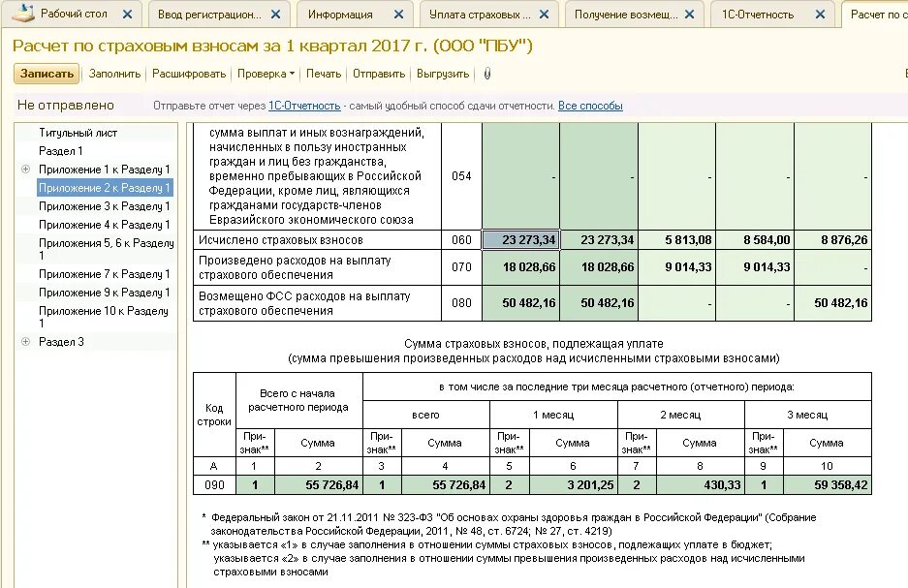The height and width of the screenshot is (588, 908).
Task: Click the 430,33 sum cell in row 090
Action: (x=700, y=485)
